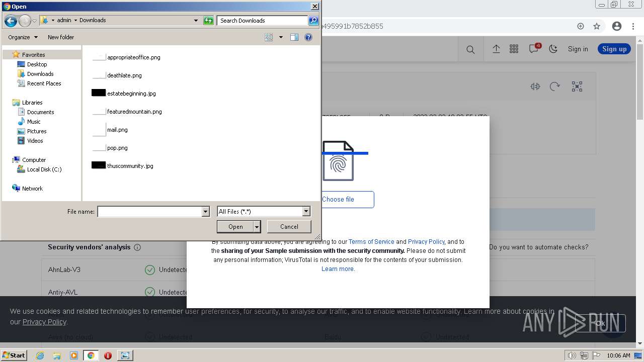Click the Search Downloads magnifier icon
This screenshot has width=644, height=362.
(313, 21)
